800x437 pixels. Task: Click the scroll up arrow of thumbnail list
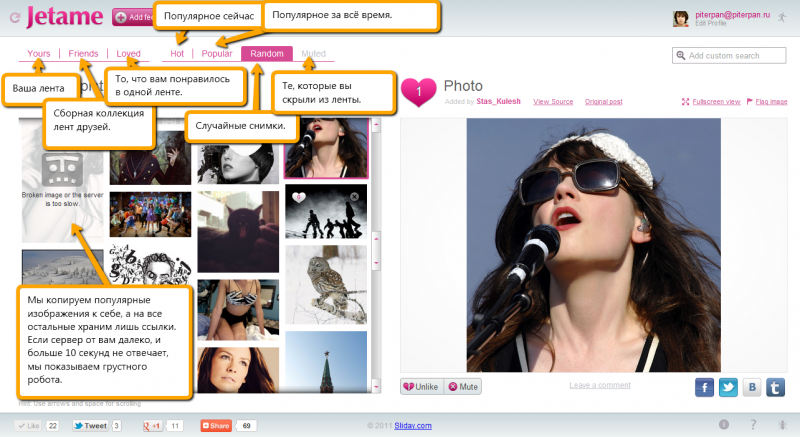coord(377,124)
